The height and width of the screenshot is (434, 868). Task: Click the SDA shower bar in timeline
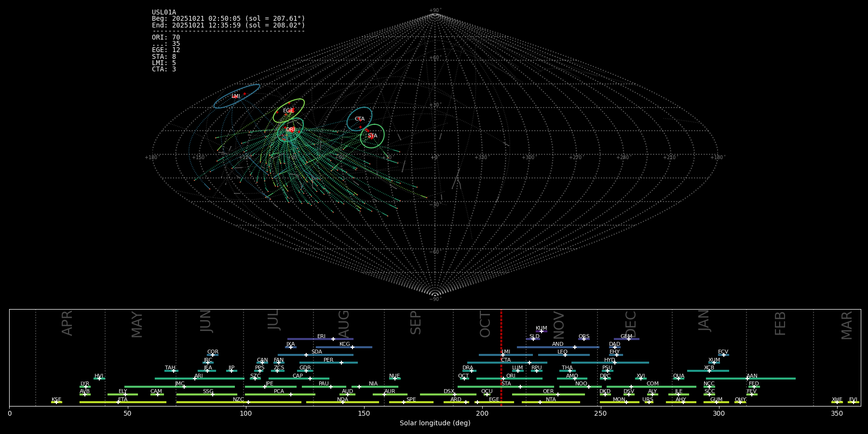click(315, 355)
